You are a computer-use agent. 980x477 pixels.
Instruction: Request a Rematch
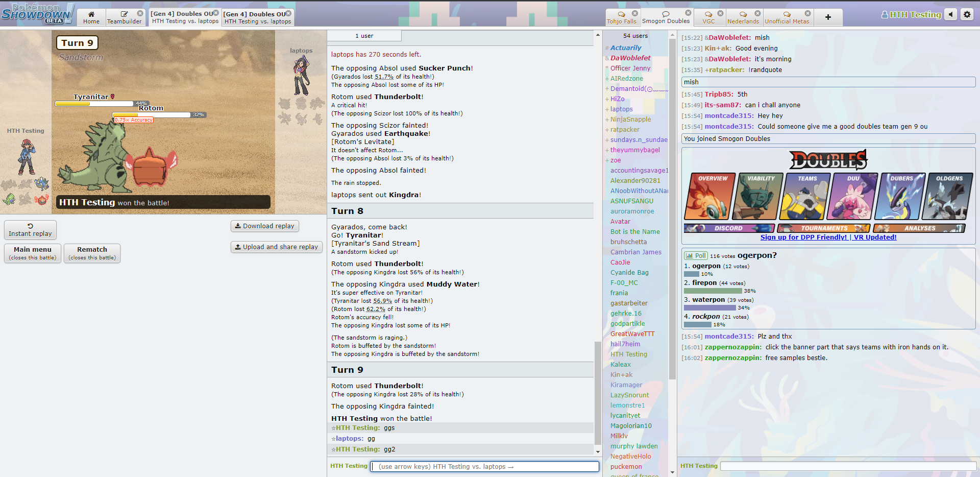click(92, 253)
